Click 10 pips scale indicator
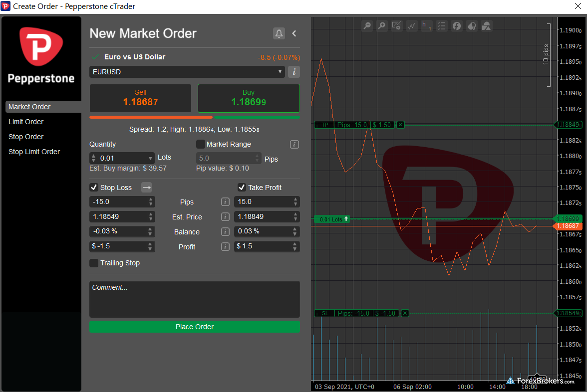The height and width of the screenshot is (392, 587). 546,55
